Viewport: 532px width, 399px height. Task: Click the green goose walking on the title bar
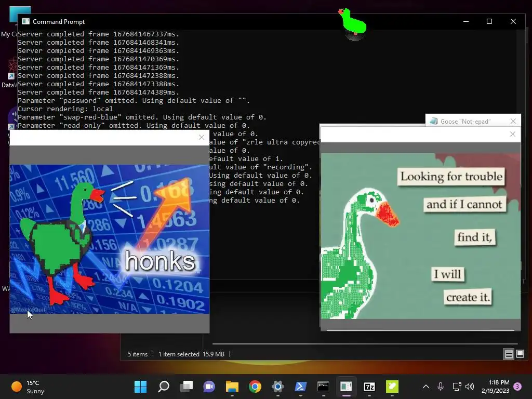353,24
